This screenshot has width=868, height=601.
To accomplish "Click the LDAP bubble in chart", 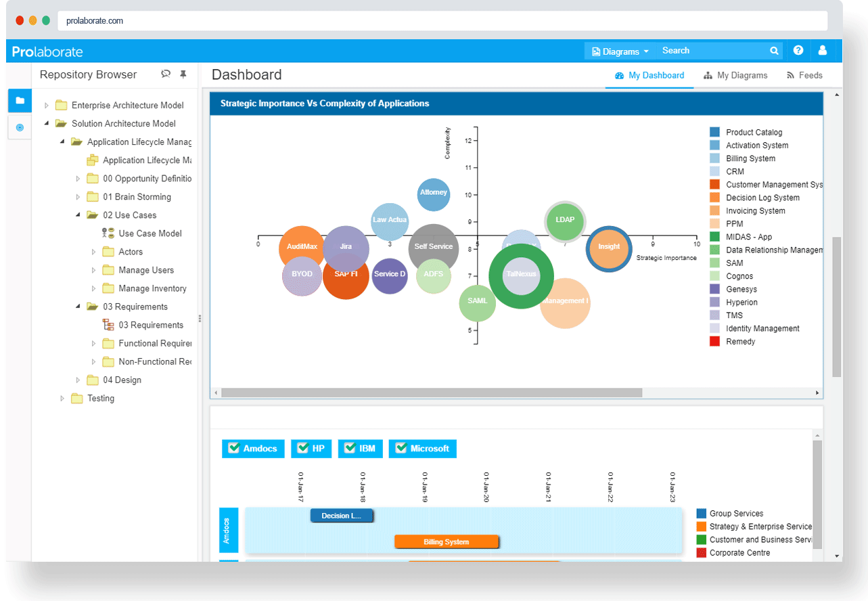I will pos(565,221).
